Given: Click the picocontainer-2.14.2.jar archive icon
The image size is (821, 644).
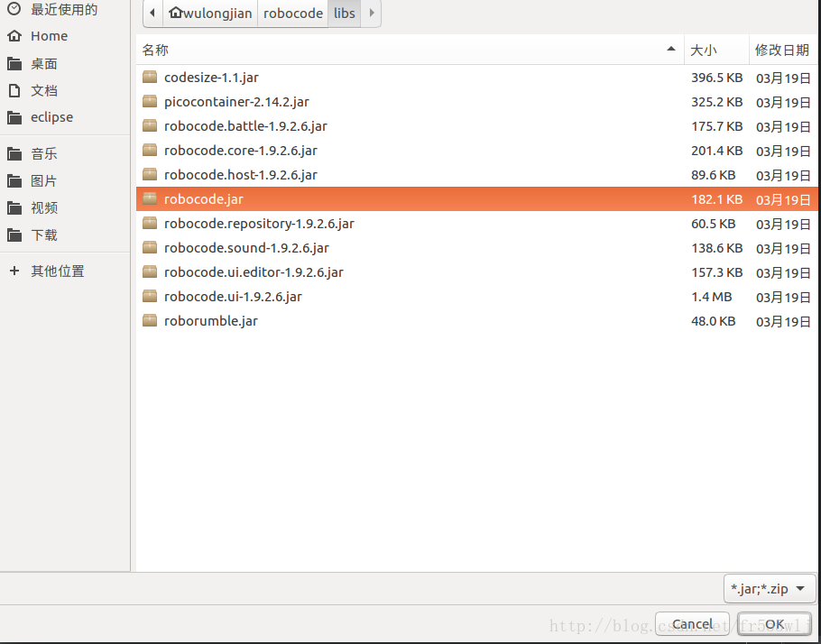Looking at the screenshot, I should coord(150,102).
